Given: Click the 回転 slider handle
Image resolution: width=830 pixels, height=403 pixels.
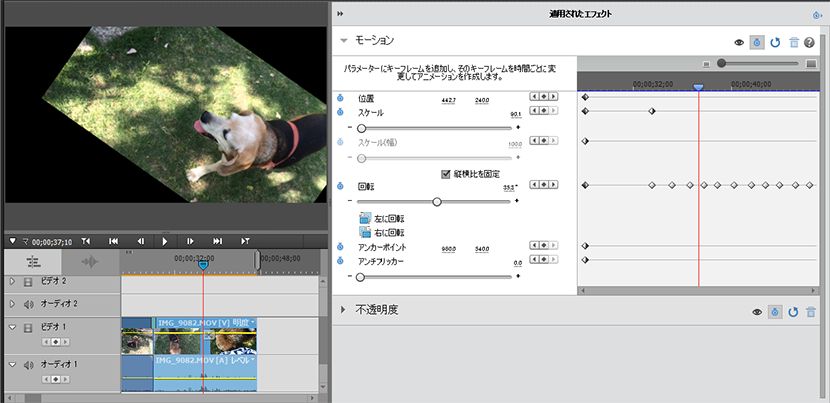Looking at the screenshot, I should tap(437, 202).
